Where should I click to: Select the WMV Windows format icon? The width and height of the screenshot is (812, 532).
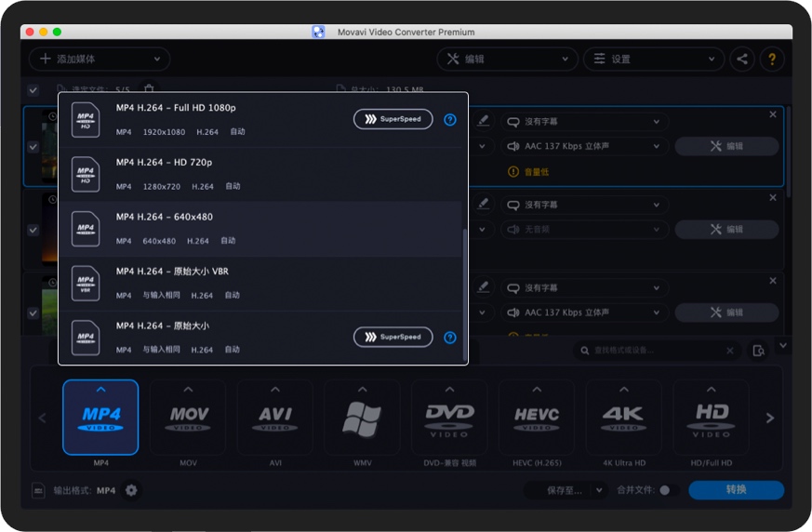pos(362,418)
